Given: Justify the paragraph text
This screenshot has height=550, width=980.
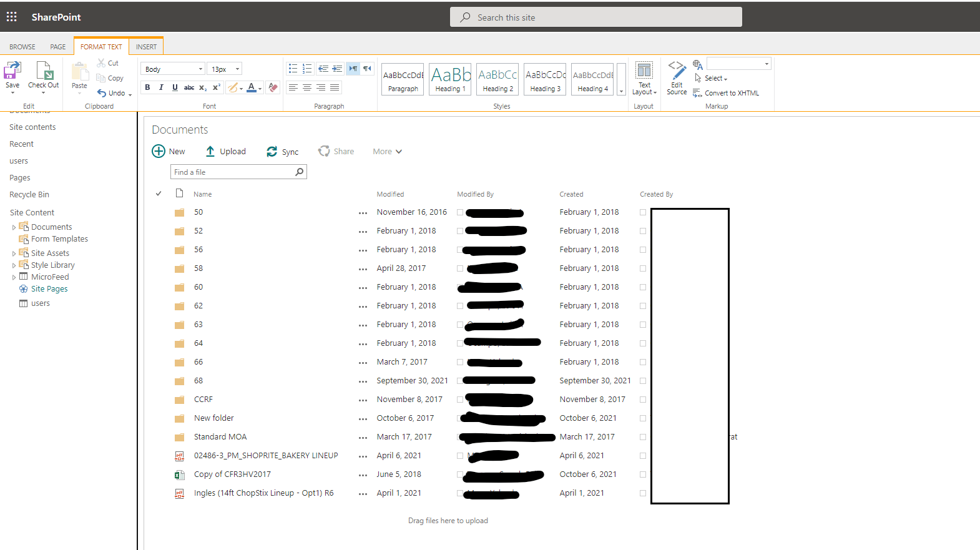Looking at the screenshot, I should 335,87.
